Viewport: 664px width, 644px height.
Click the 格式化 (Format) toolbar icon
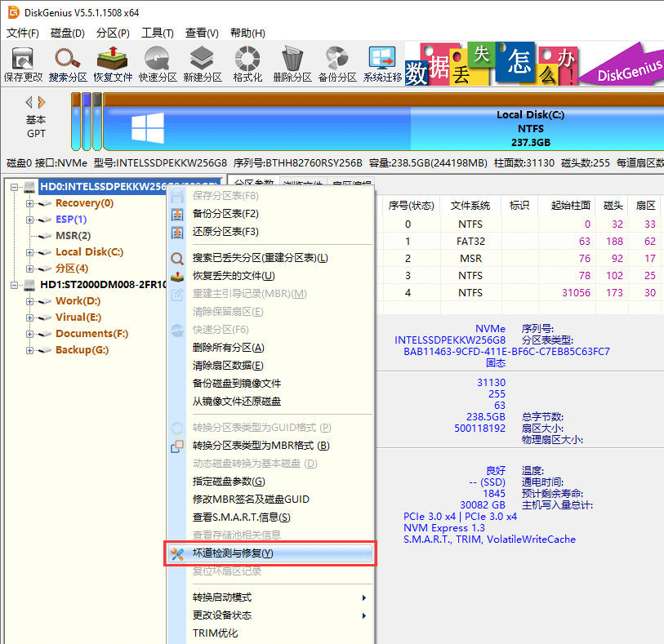pos(244,63)
